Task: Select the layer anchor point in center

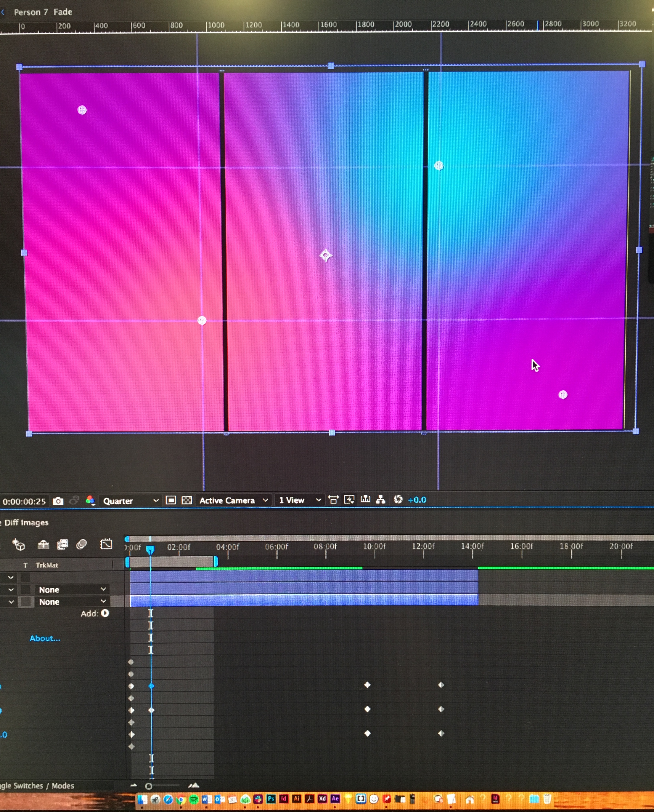Action: click(x=326, y=255)
